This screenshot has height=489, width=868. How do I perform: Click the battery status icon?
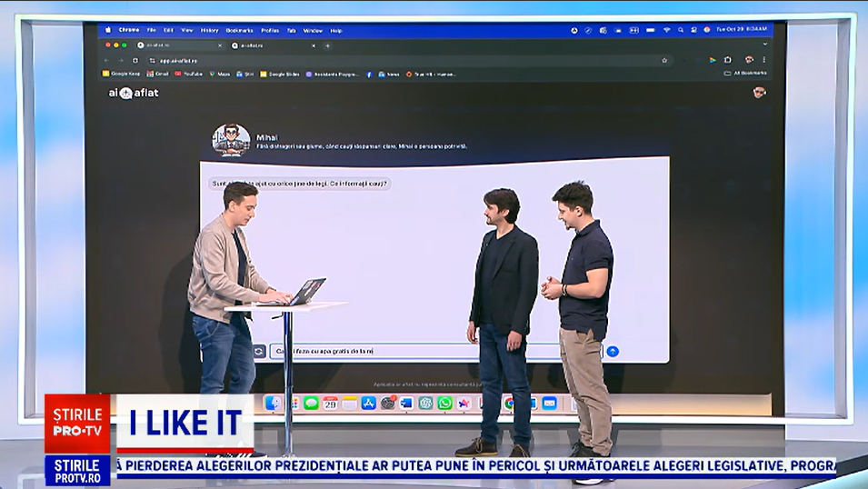[651, 30]
